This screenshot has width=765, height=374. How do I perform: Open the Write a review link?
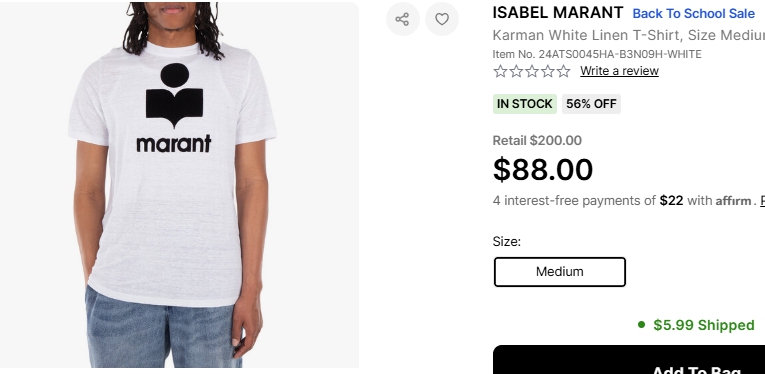619,71
